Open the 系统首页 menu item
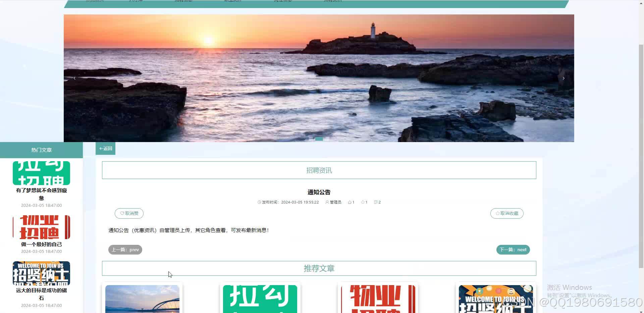The width and height of the screenshot is (644, 313). pyautogui.click(x=95, y=1)
